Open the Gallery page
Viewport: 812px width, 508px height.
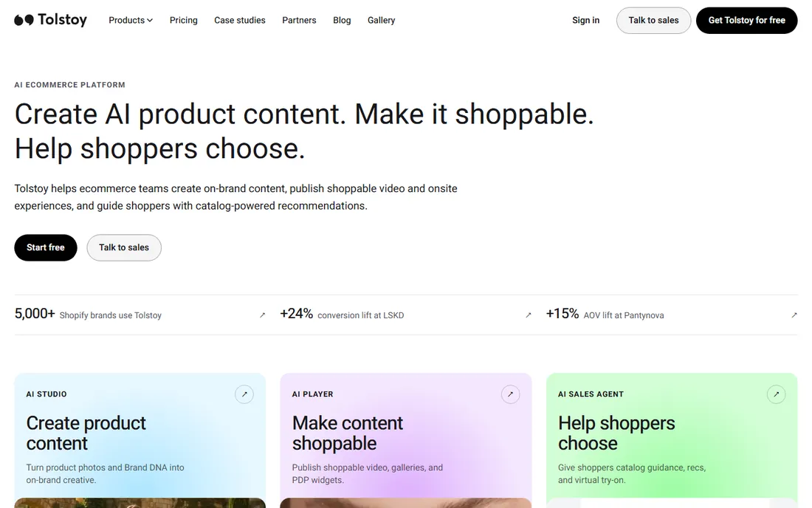pos(381,20)
